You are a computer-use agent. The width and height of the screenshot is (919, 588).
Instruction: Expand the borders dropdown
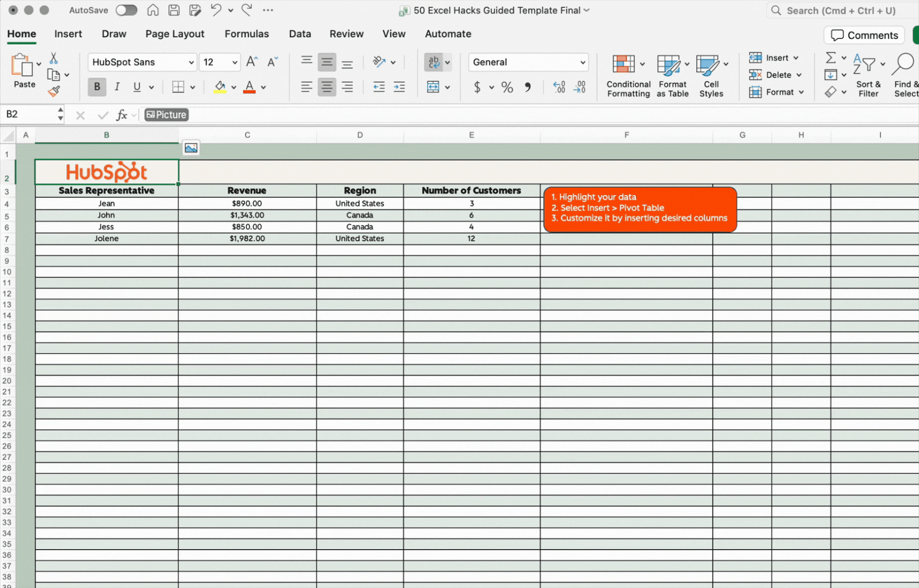pyautogui.click(x=192, y=87)
